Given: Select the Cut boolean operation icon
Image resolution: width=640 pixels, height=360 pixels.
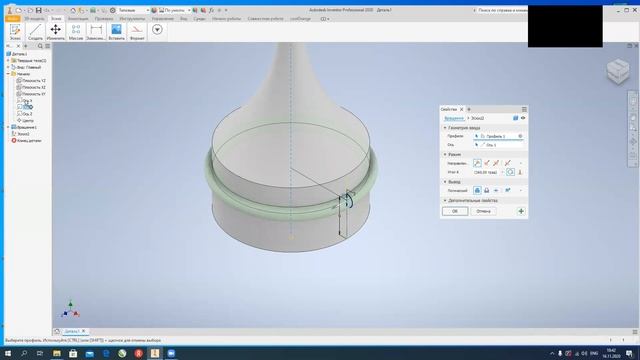Looking at the screenshot, I should [487, 190].
